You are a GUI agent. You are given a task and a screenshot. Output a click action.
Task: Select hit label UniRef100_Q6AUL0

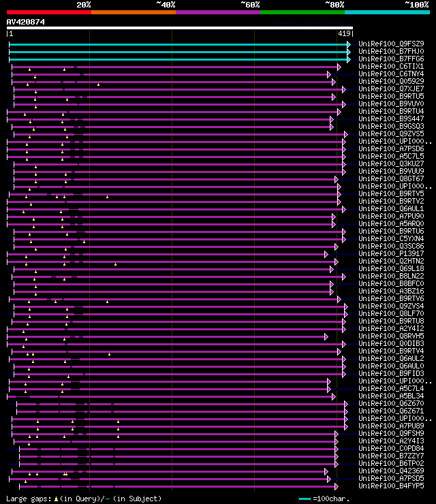(x=391, y=366)
